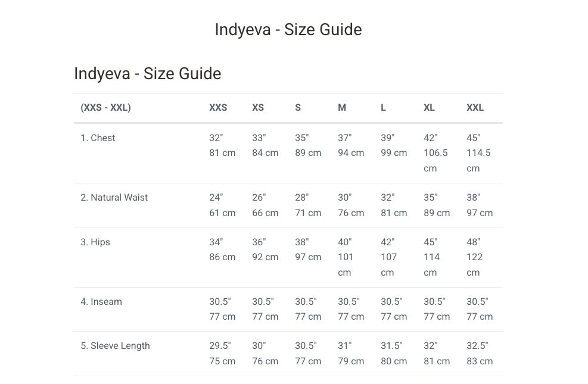
Task: Select the (XXS - XXL) header cell
Action: click(106, 108)
